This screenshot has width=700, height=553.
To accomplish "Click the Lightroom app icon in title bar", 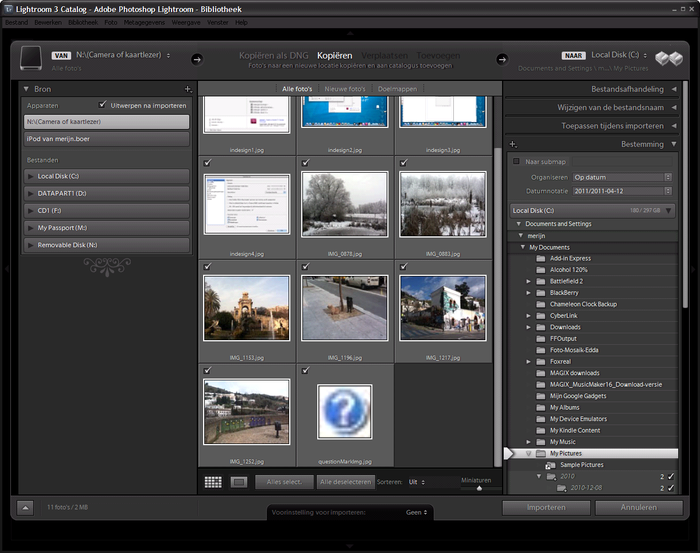I will [8, 9].
